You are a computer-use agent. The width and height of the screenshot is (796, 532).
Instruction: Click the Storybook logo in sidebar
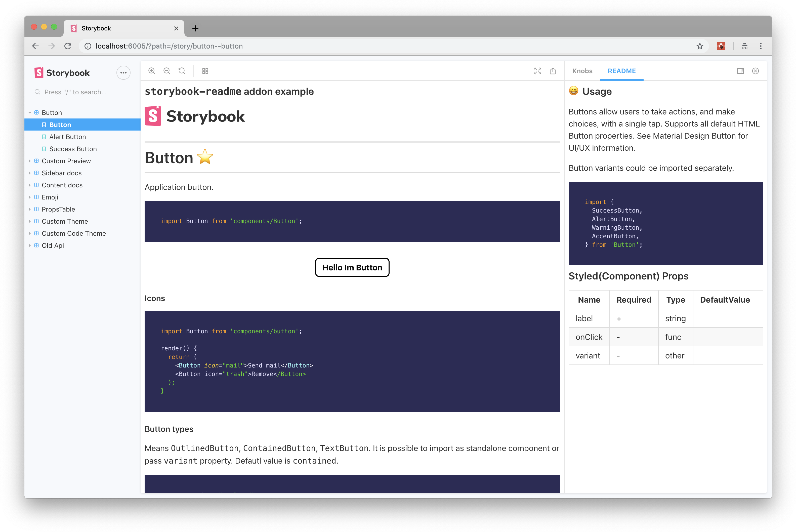[62, 73]
